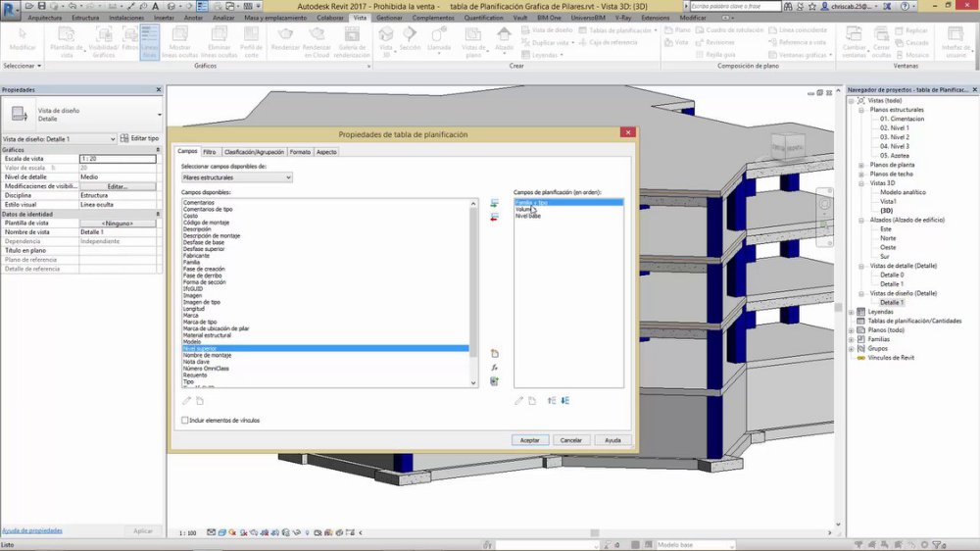Open the Clasificación/Agrupación tab
This screenshot has height=551, width=980.
pyautogui.click(x=254, y=152)
